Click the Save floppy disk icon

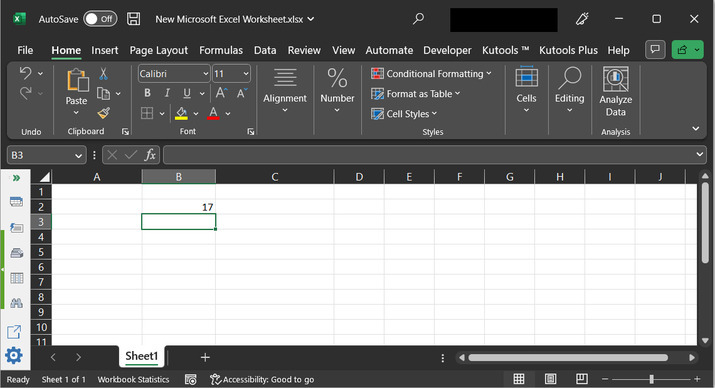[x=133, y=19]
